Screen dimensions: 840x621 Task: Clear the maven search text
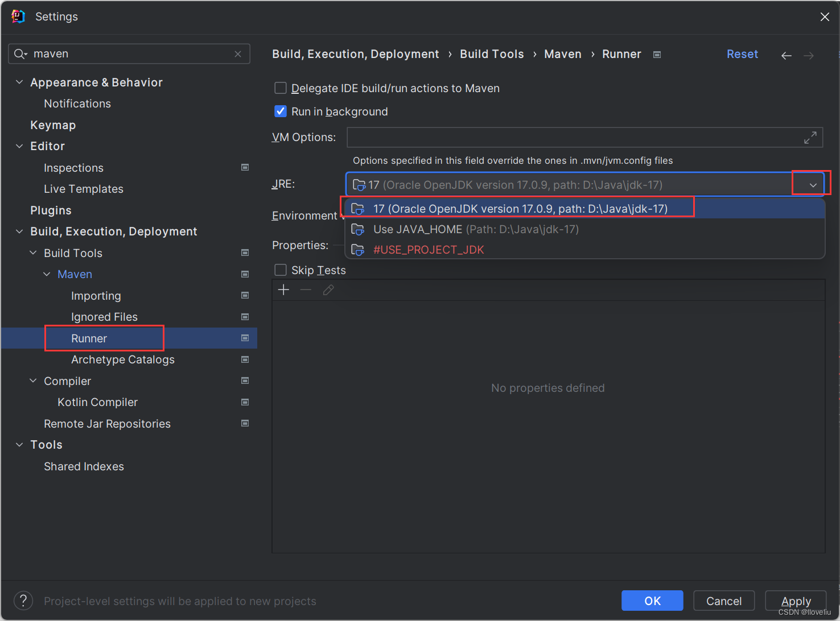[238, 54]
